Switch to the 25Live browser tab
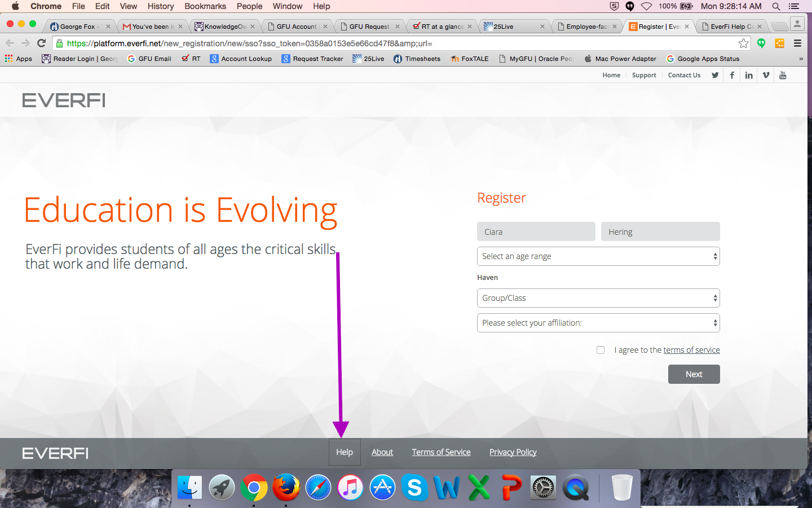The height and width of the screenshot is (508, 812). coord(513,27)
